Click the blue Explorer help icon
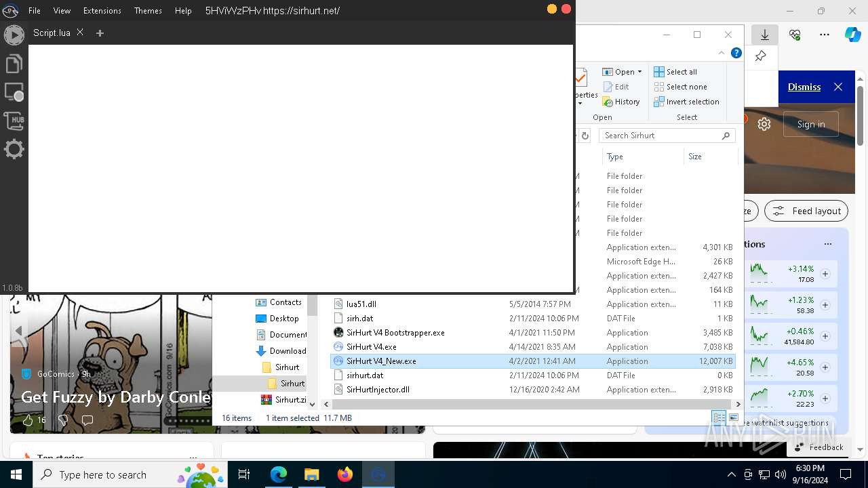 coord(736,53)
